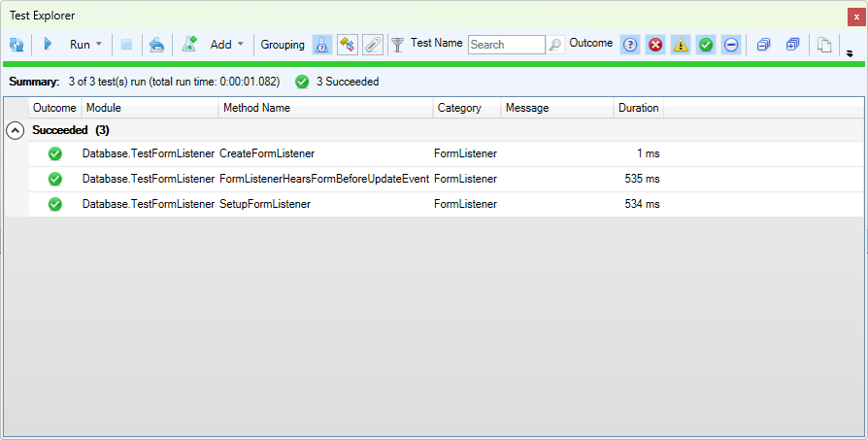Sort by the Method Name column header
The height and width of the screenshot is (440, 868).
325,108
